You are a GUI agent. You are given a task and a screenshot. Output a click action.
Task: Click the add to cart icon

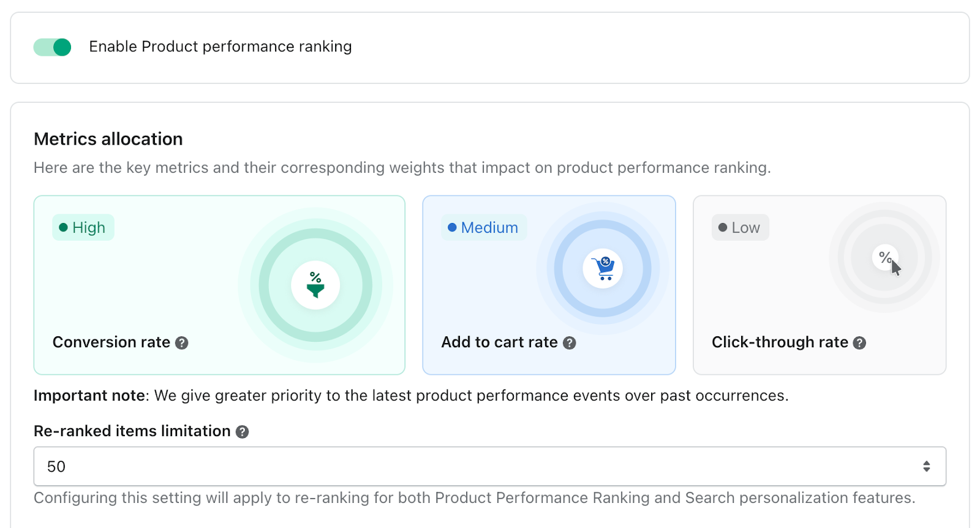603,268
